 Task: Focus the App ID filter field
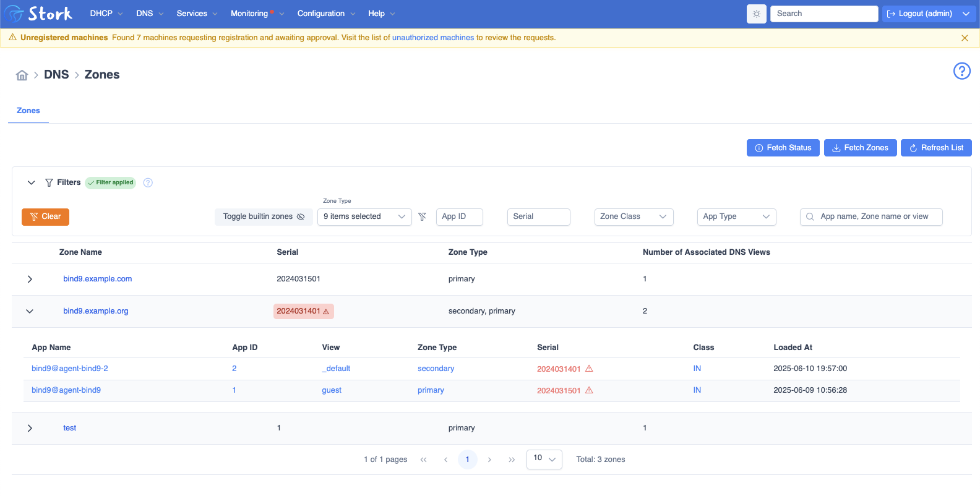click(459, 216)
